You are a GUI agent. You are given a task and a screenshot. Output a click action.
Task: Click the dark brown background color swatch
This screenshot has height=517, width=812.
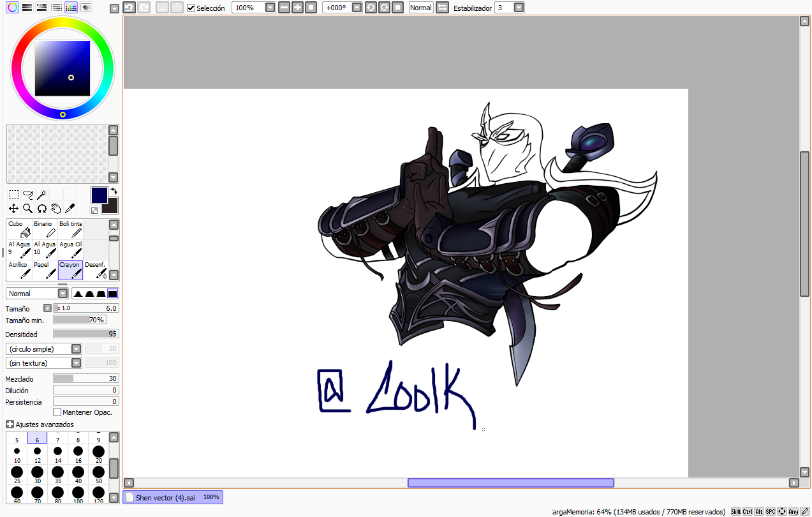113,207
